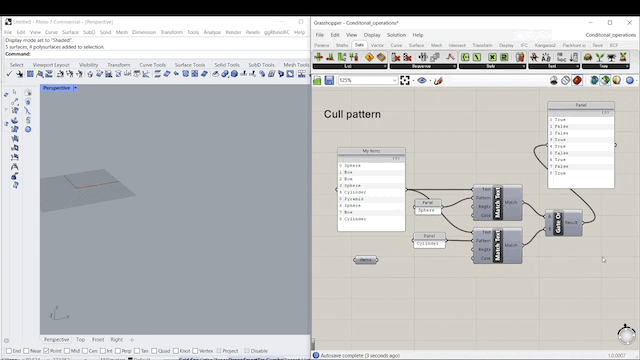Switch to the Right viewport tab
Image resolution: width=640 pixels, height=360 pixels.
[116, 340]
